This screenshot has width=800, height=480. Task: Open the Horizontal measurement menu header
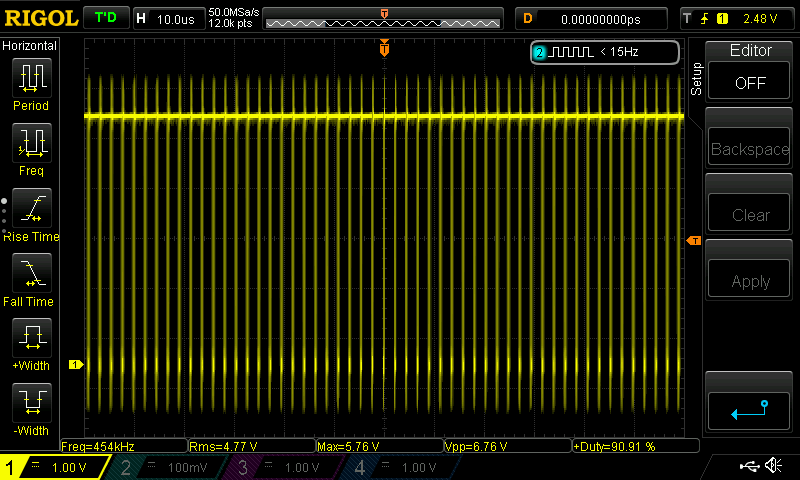[30, 46]
